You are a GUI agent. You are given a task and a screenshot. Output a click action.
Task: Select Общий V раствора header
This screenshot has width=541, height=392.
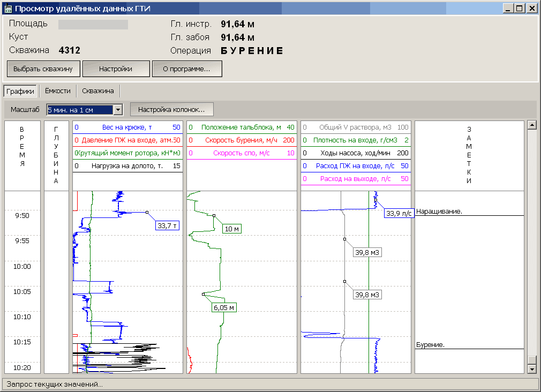(356, 127)
